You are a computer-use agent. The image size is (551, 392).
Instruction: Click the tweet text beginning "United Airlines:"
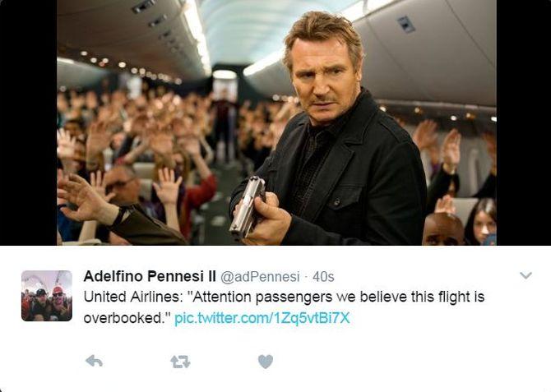pos(284,307)
